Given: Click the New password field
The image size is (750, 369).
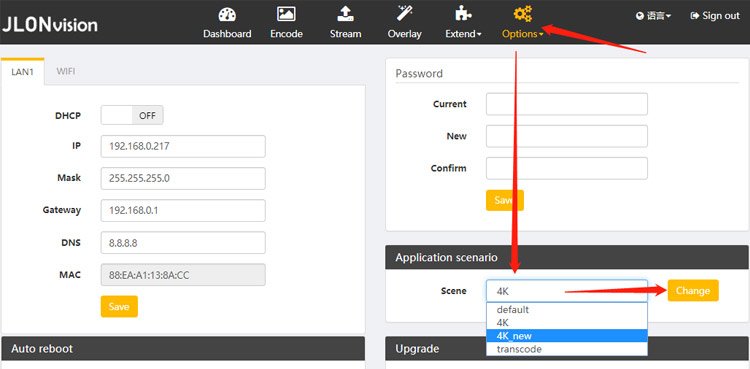Looking at the screenshot, I should [567, 136].
